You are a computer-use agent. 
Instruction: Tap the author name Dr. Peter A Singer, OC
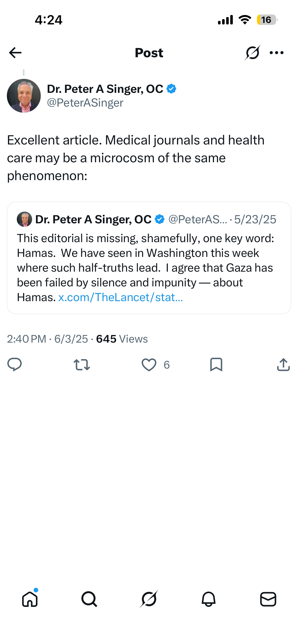tap(105, 89)
